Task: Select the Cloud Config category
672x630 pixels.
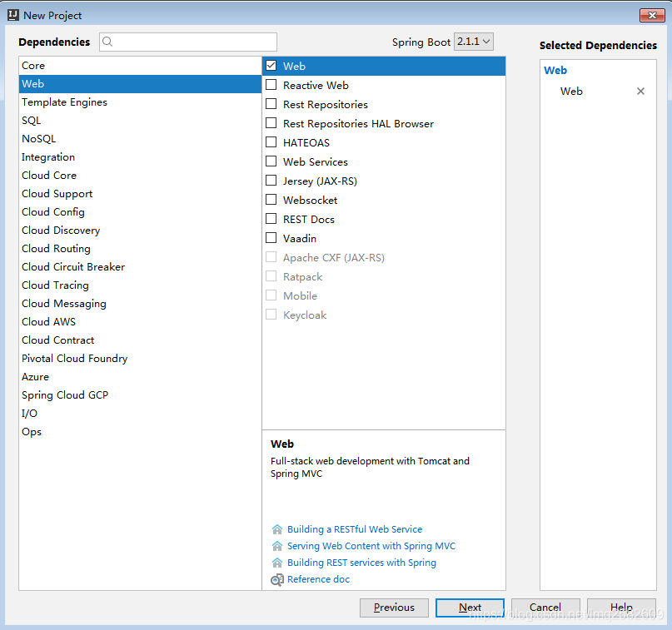Action: click(140, 212)
